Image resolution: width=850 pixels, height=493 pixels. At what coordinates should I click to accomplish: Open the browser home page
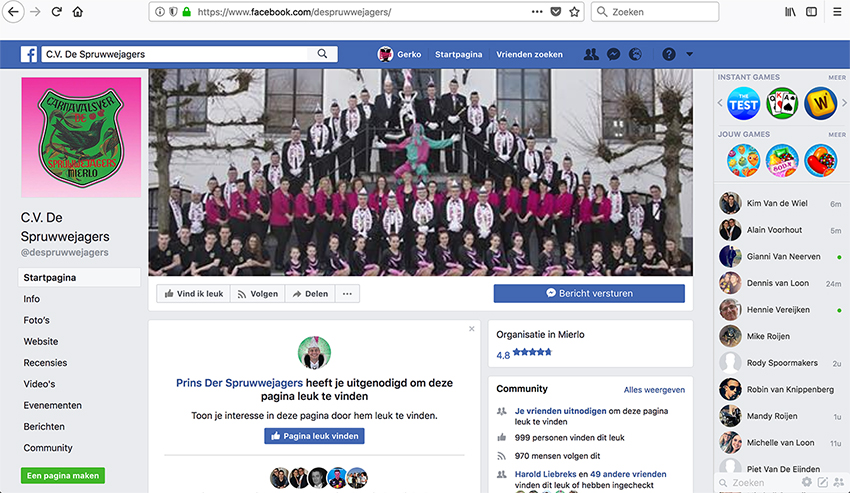(x=78, y=11)
